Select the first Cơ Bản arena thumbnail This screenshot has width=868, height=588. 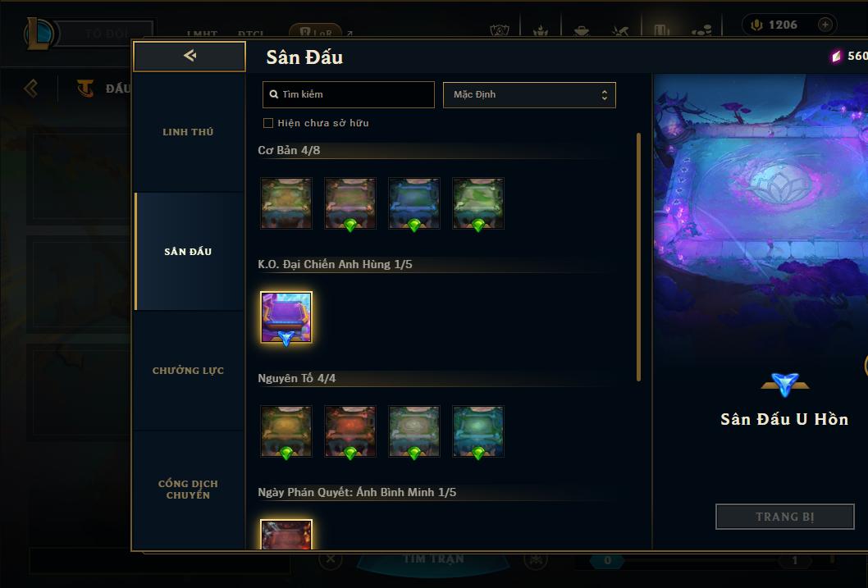coord(286,203)
